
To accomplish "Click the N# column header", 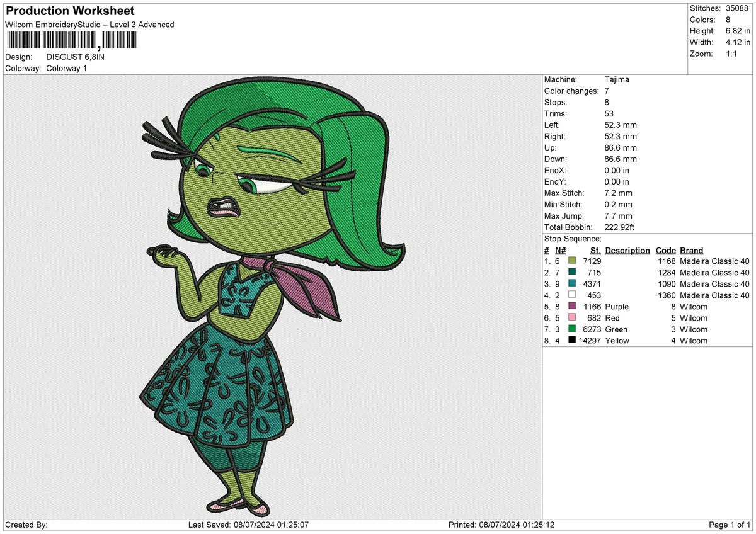I will click(561, 250).
